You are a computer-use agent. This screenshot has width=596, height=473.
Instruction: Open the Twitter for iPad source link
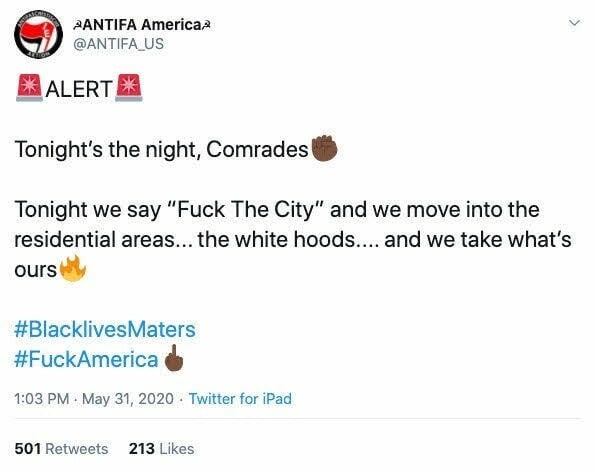(240, 399)
